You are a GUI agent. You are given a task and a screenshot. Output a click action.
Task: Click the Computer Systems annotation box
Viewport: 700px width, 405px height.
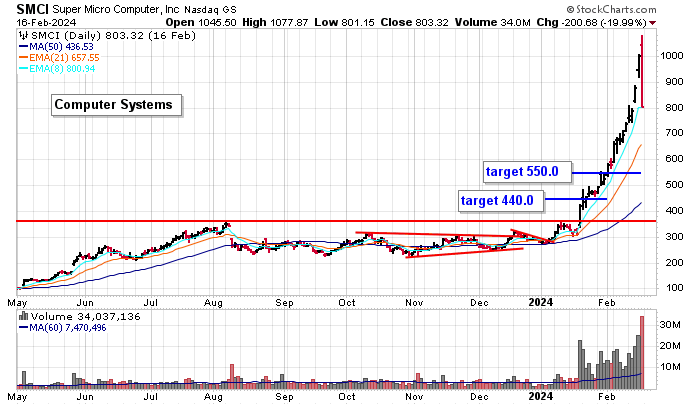[x=117, y=105]
